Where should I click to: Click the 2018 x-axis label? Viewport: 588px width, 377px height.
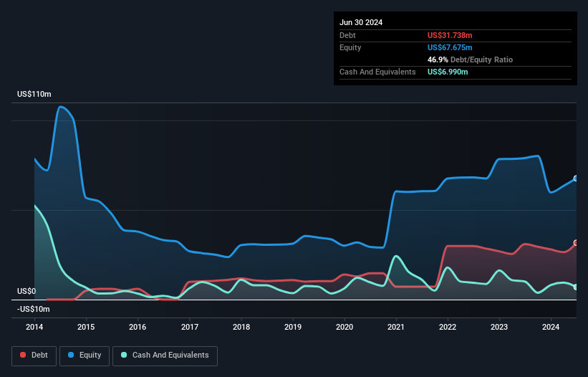241,327
